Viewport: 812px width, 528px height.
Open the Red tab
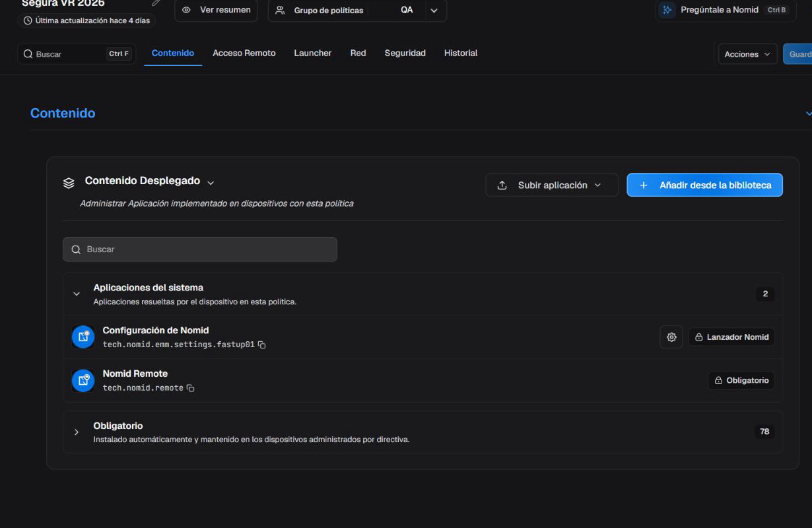point(358,53)
